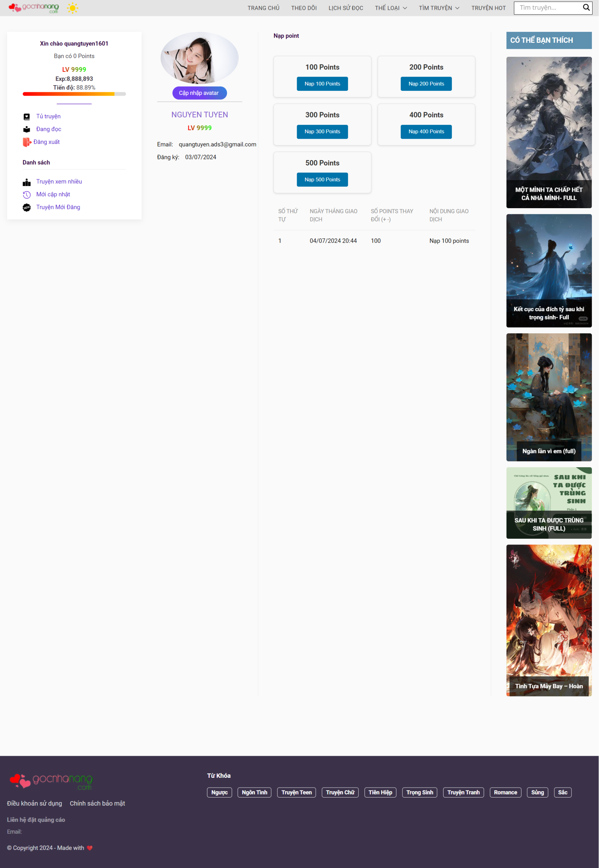Viewport: 600px width, 868px height.
Task: Click the Đăng xuất logout icon
Action: click(27, 142)
